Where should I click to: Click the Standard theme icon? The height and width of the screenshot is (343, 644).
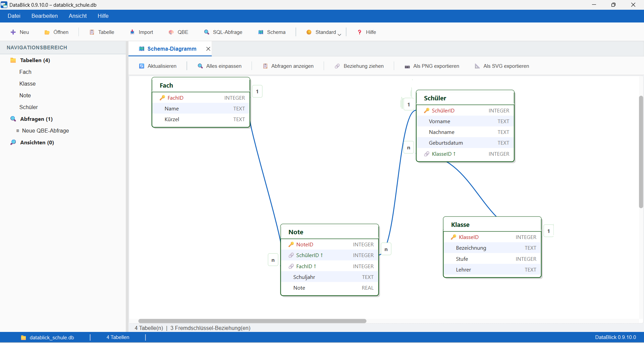(x=309, y=32)
